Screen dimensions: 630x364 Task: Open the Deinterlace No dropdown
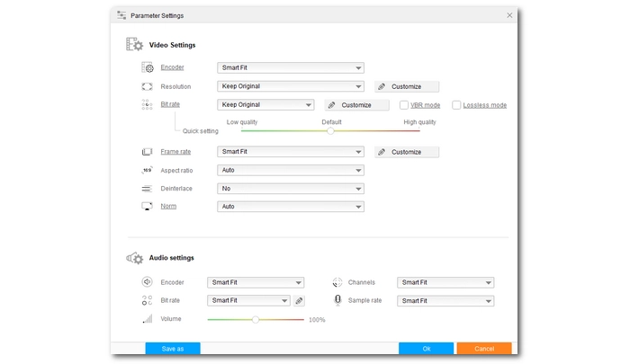click(291, 189)
